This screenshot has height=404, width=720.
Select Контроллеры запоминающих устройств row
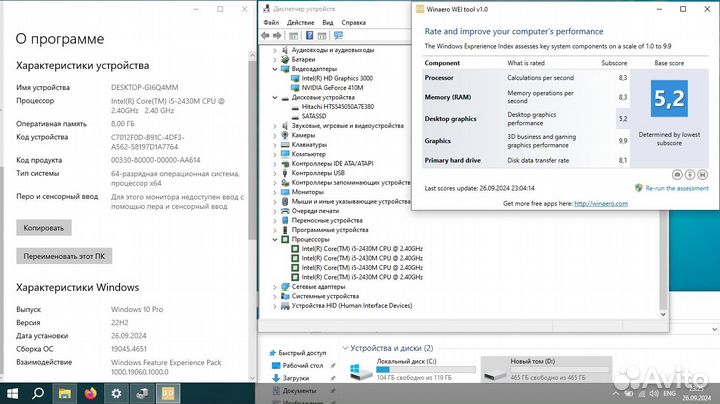coord(351,182)
